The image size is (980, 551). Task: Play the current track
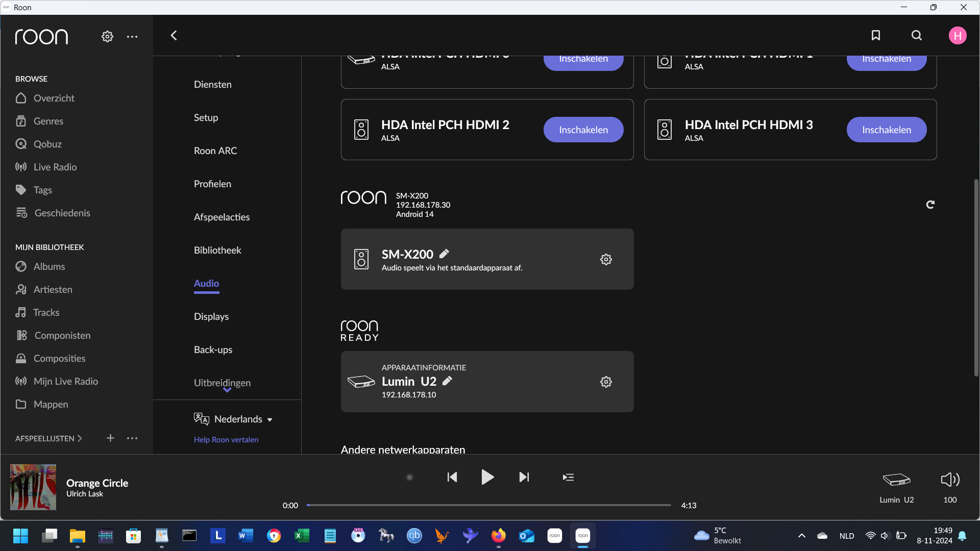pyautogui.click(x=487, y=477)
